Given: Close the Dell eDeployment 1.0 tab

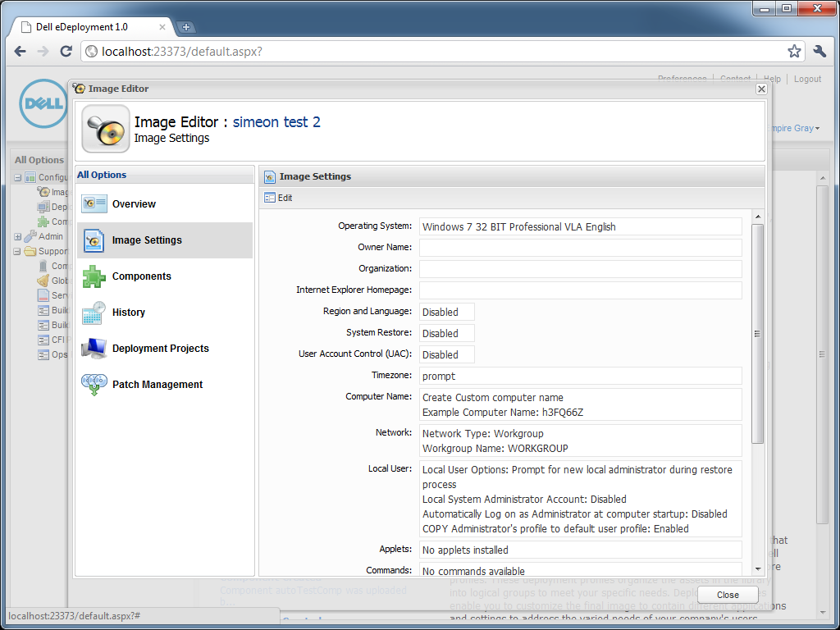Looking at the screenshot, I should point(162,27).
